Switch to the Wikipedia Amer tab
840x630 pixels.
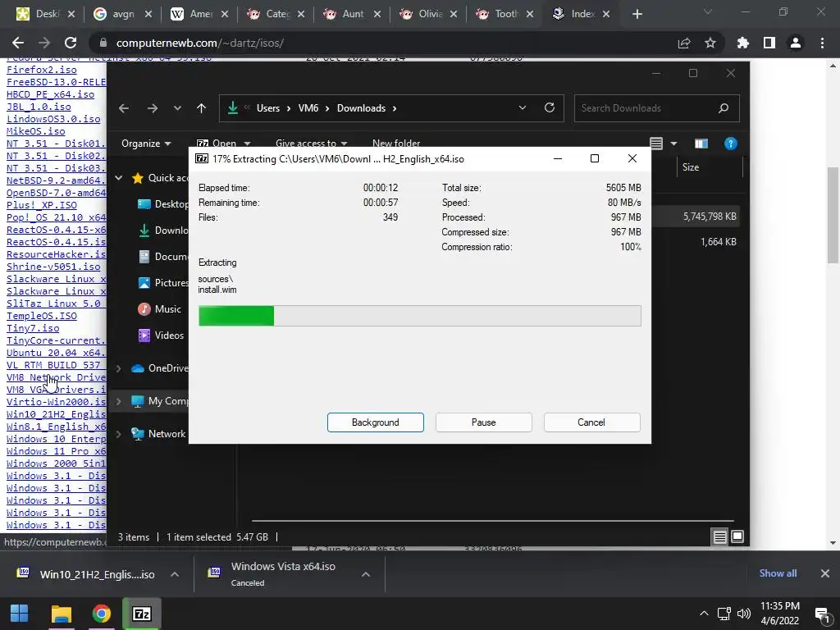(199, 14)
